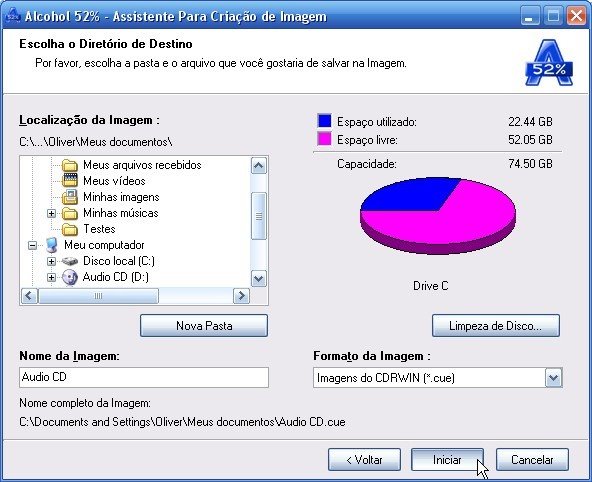Click the Meus vídeos film folder icon
Screen dimensions: 592x482
pyautogui.click(x=70, y=180)
